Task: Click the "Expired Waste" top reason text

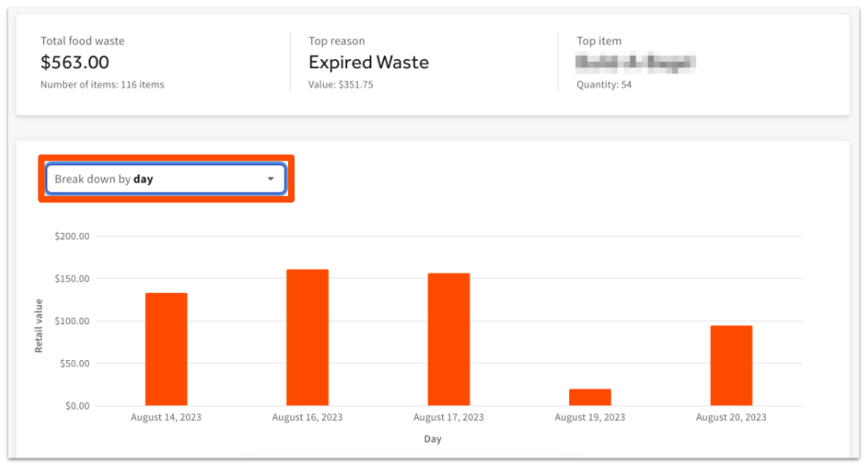Action: [x=369, y=63]
